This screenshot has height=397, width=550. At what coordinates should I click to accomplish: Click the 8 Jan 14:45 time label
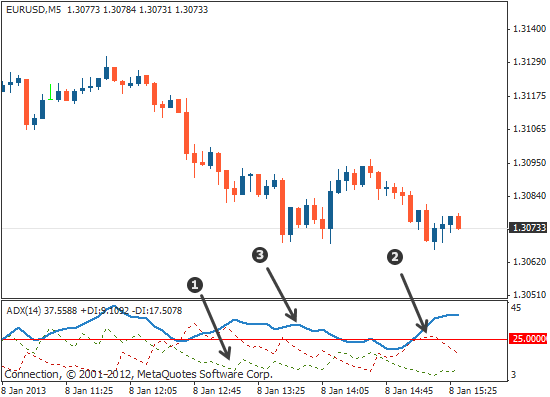pyautogui.click(x=409, y=390)
